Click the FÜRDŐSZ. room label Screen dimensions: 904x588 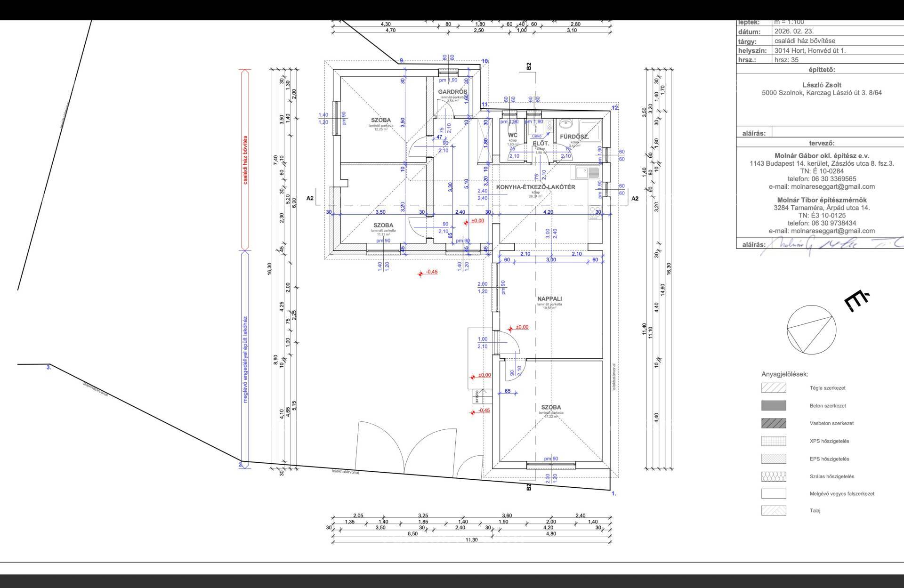tap(574, 137)
